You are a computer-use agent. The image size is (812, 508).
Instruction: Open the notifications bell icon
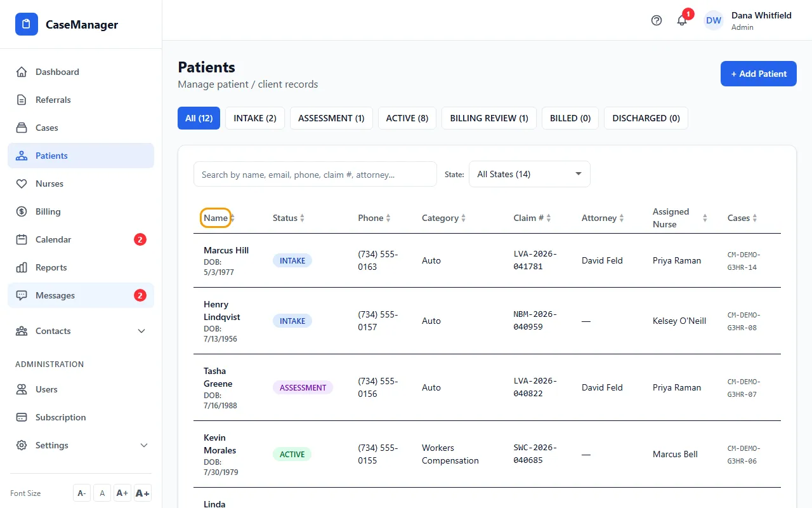pyautogui.click(x=682, y=20)
